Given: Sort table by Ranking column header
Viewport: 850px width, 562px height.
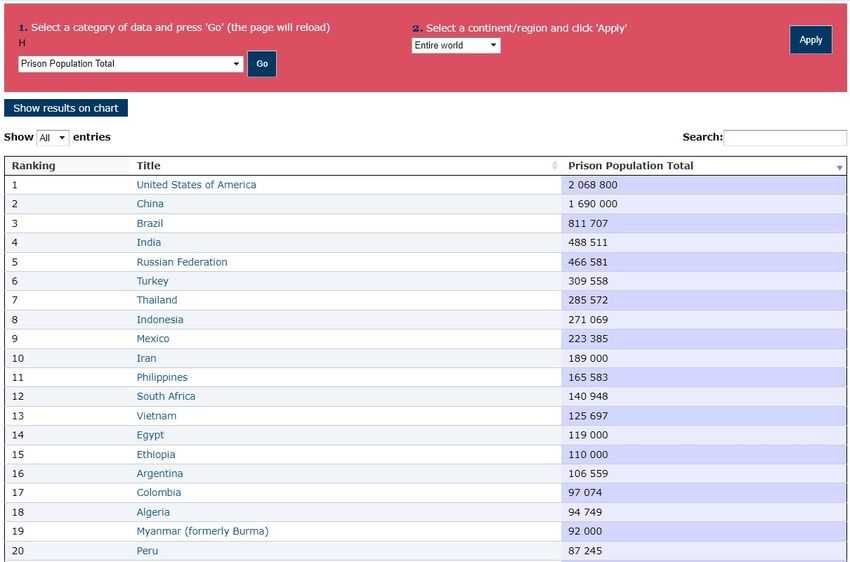Looking at the screenshot, I should 34,166.
